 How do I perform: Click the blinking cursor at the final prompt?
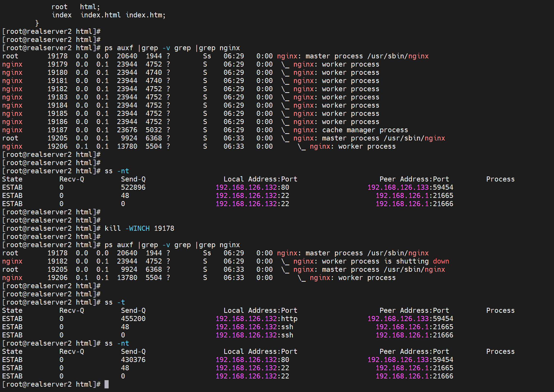(x=106, y=384)
